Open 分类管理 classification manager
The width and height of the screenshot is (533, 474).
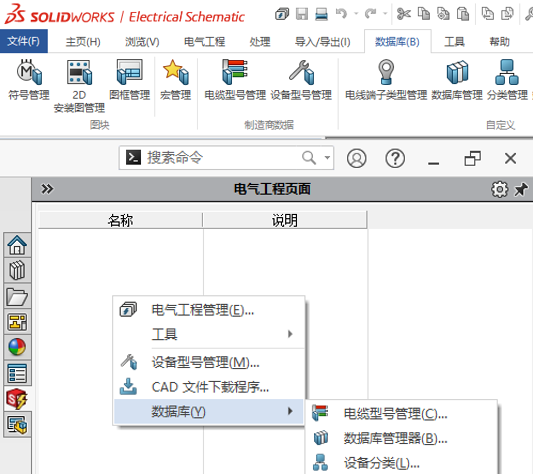(x=507, y=81)
